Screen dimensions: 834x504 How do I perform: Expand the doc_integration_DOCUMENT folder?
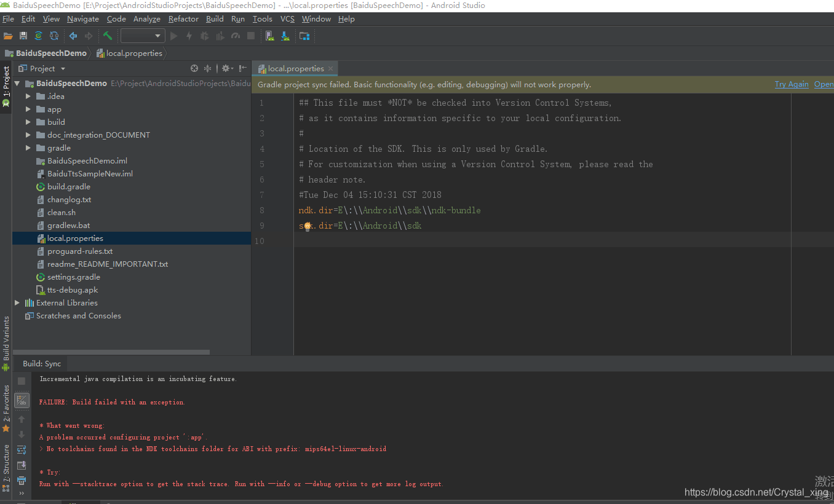click(28, 135)
